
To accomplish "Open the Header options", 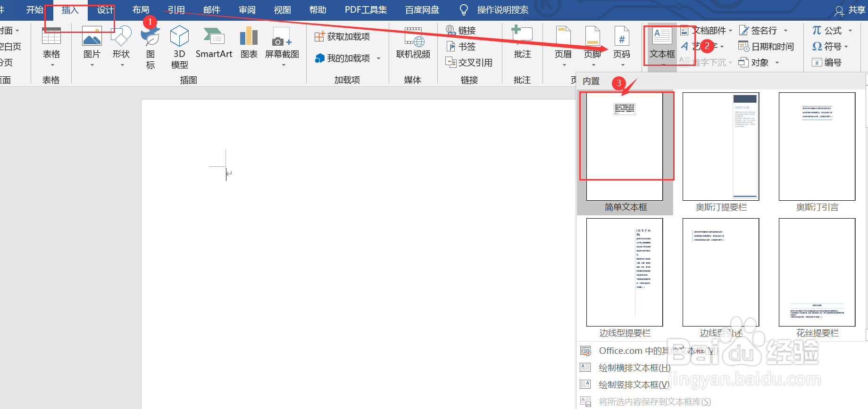I will (x=563, y=47).
